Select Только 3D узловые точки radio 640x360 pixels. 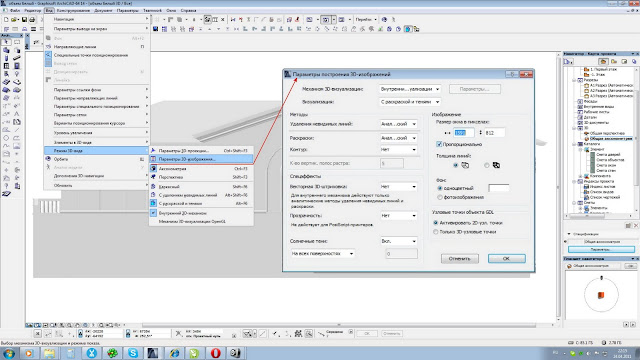tap(436, 232)
